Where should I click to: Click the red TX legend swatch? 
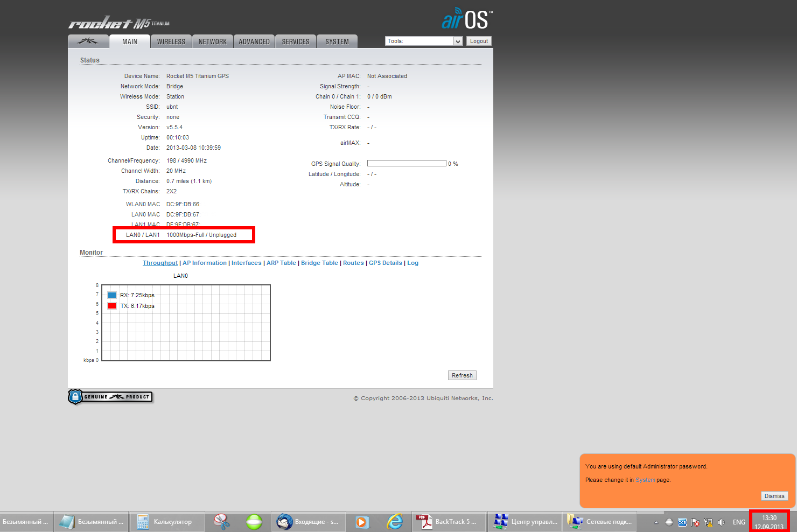[x=112, y=306]
